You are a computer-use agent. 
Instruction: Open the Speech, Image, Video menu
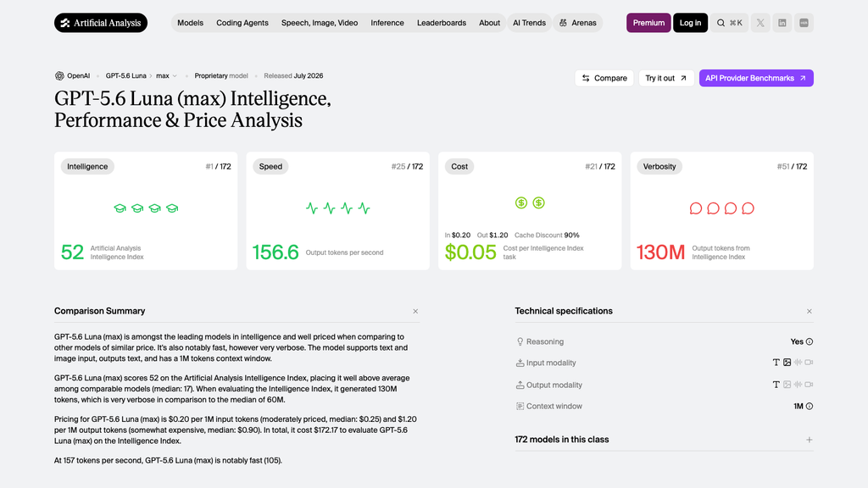320,23
